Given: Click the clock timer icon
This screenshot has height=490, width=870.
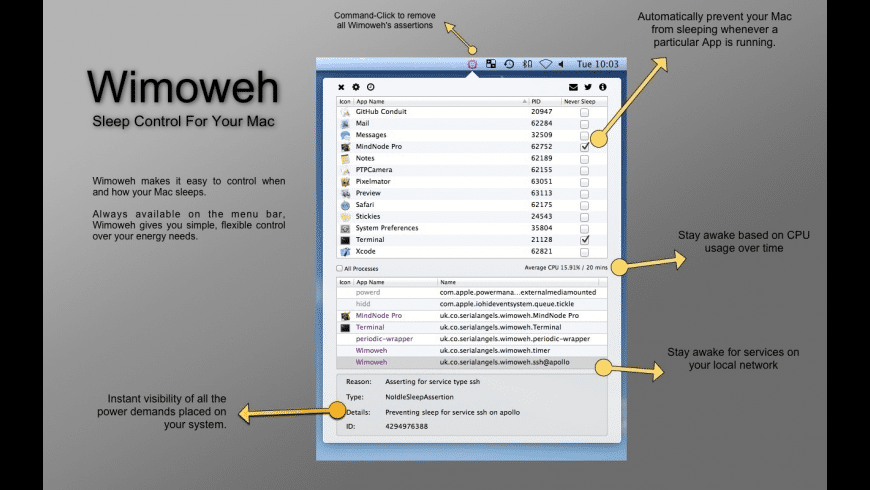Looking at the screenshot, I should click(371, 87).
